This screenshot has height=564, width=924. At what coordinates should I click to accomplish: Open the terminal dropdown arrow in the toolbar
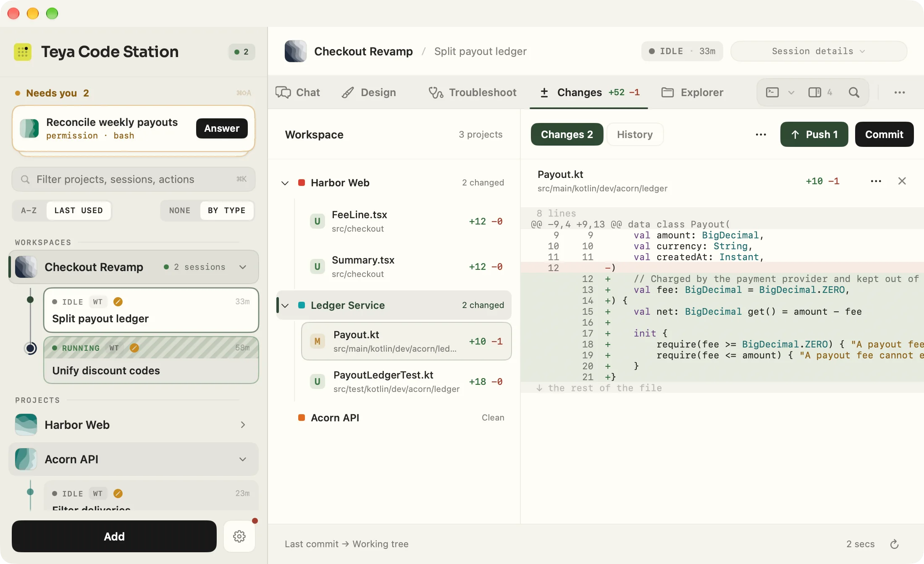791,92
